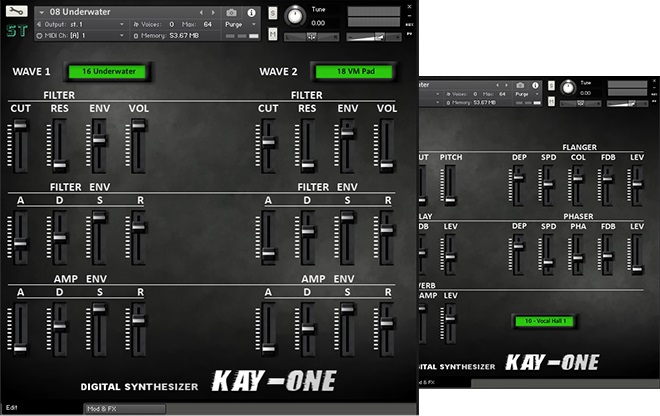Toggle the Solo S button

[273, 13]
